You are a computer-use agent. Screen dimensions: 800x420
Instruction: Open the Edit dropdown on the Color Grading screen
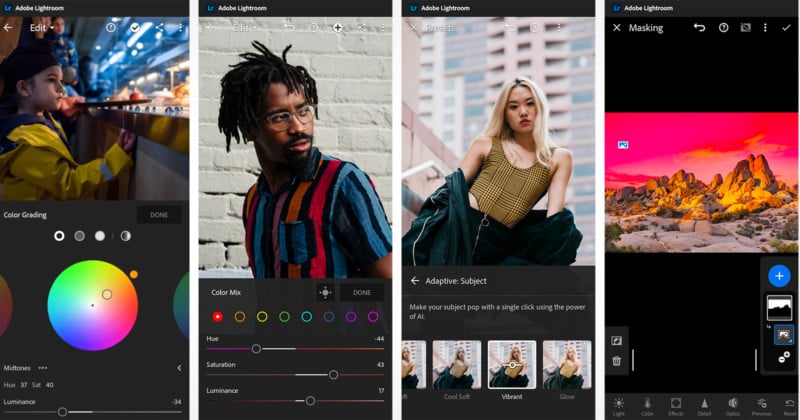[x=41, y=28]
